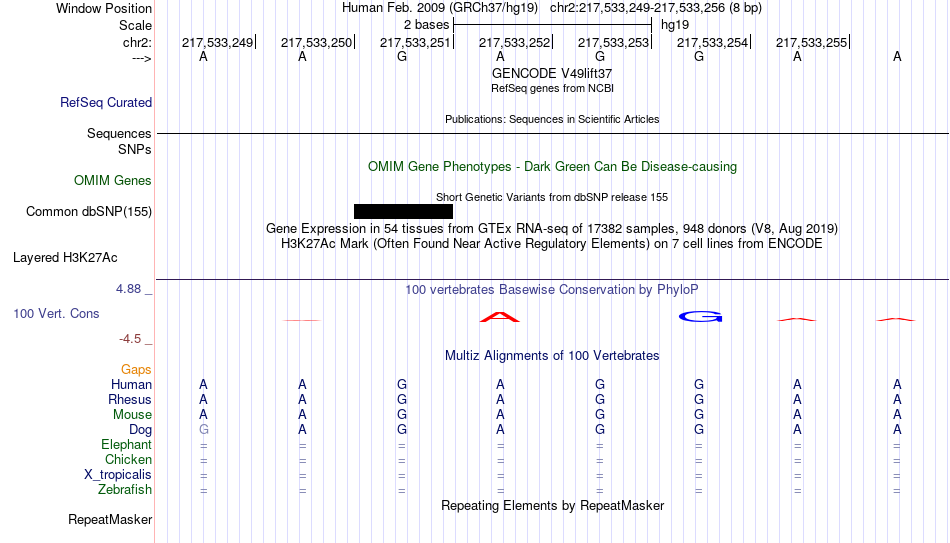Click the Sequences track label
950x543 pixels.
tap(119, 133)
